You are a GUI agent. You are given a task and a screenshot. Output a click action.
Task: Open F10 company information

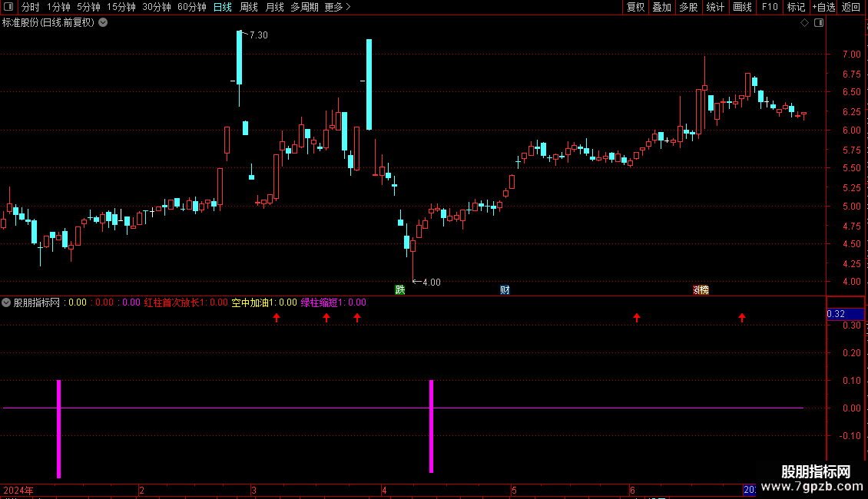tap(770, 7)
